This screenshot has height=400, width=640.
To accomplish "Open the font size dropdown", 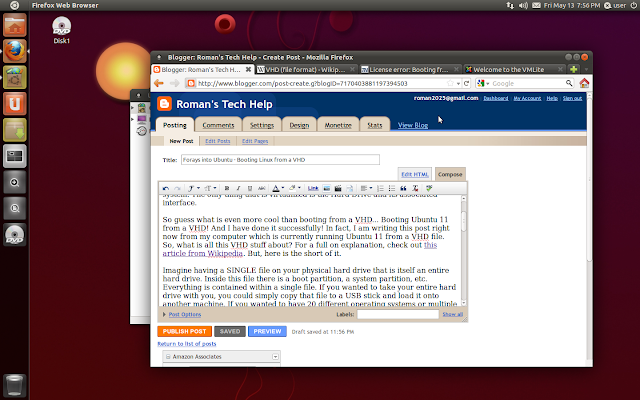I will click(210, 188).
